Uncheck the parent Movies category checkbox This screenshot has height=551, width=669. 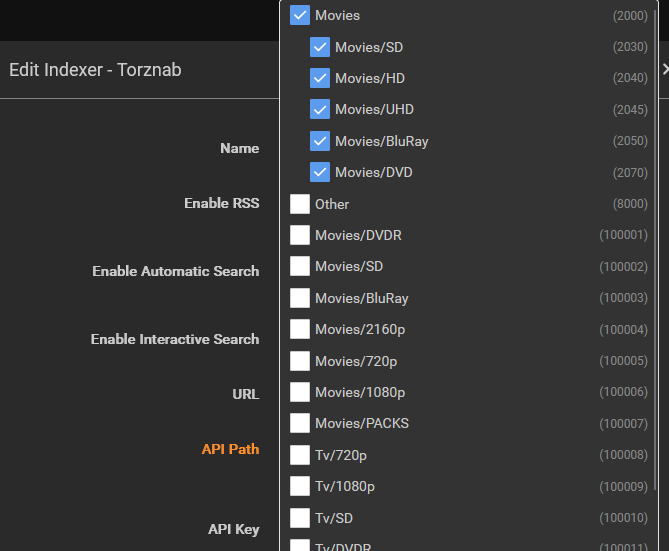coord(300,16)
